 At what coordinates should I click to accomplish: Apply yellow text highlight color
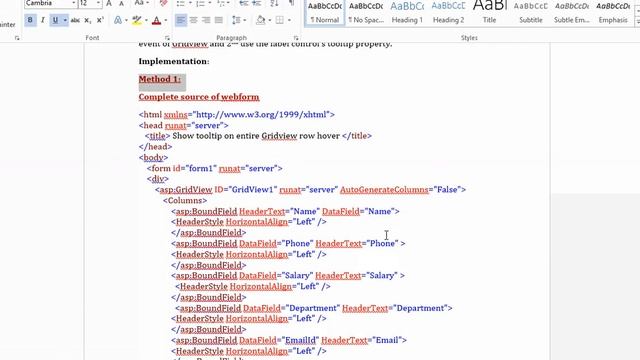[x=137, y=20]
